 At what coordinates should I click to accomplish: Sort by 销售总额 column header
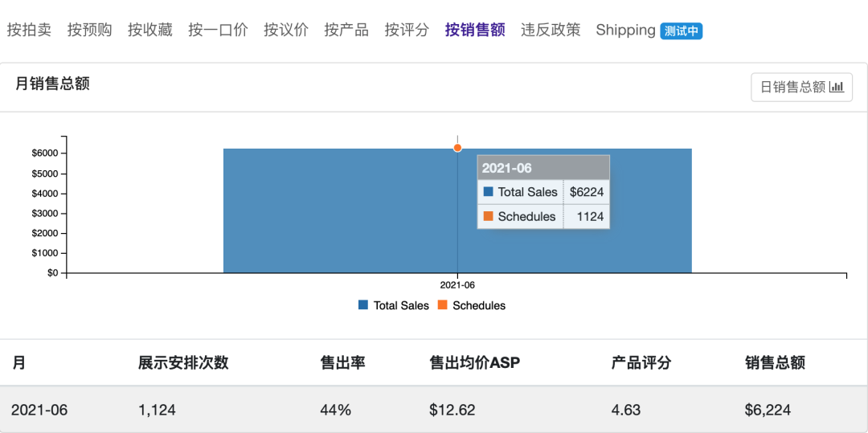775,363
